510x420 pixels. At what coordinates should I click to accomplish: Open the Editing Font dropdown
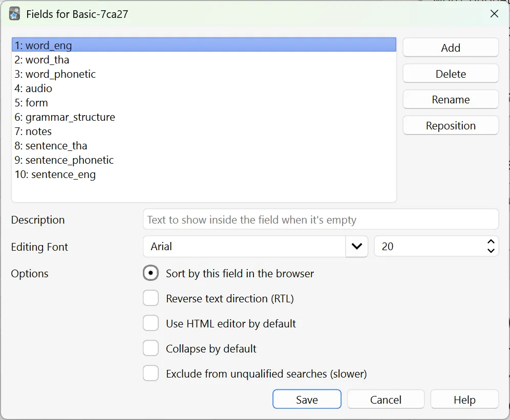[x=357, y=246]
